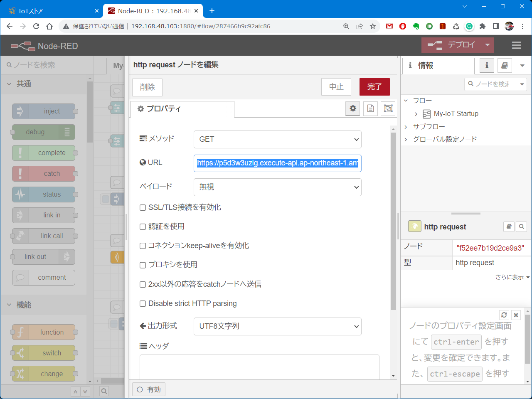Screen dimensions: 532x399
Task: Click the ヘッダ headers text area
Action: click(259, 367)
